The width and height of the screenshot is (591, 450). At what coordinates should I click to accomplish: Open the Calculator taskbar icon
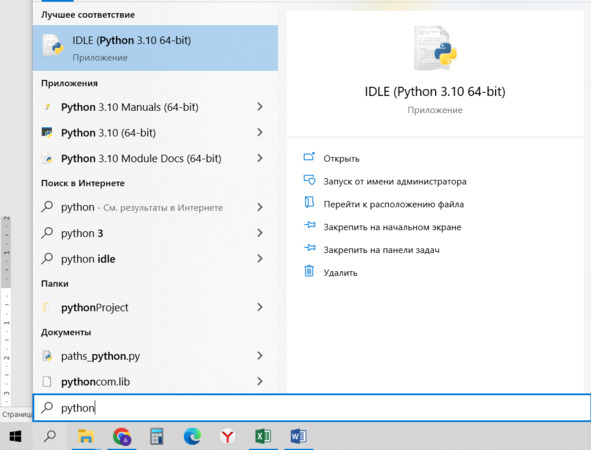pyautogui.click(x=156, y=436)
